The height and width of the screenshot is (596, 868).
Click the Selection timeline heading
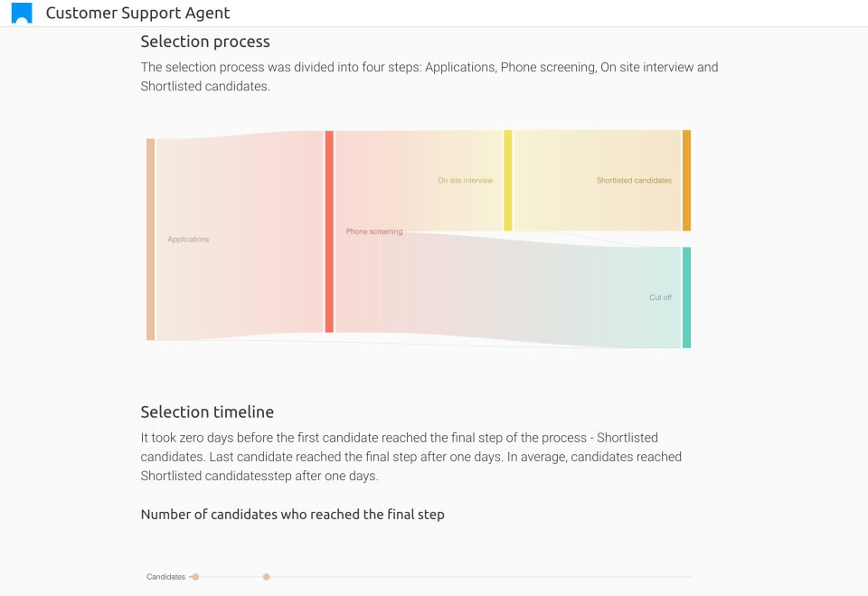207,412
